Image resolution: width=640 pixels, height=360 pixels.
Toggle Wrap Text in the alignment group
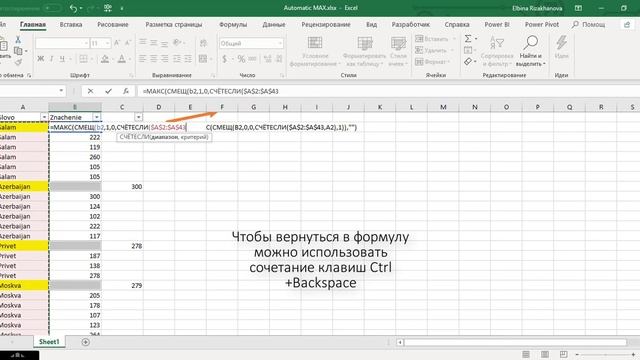pos(203,43)
